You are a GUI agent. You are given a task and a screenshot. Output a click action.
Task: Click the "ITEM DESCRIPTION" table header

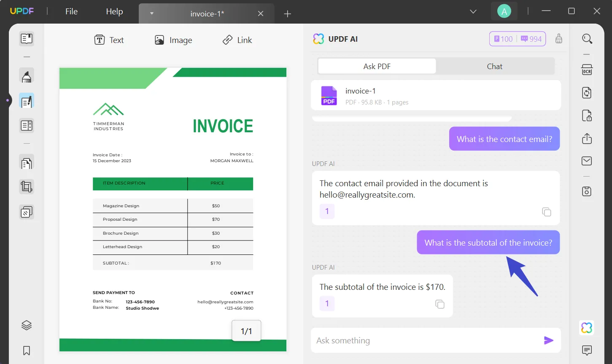coord(124,183)
